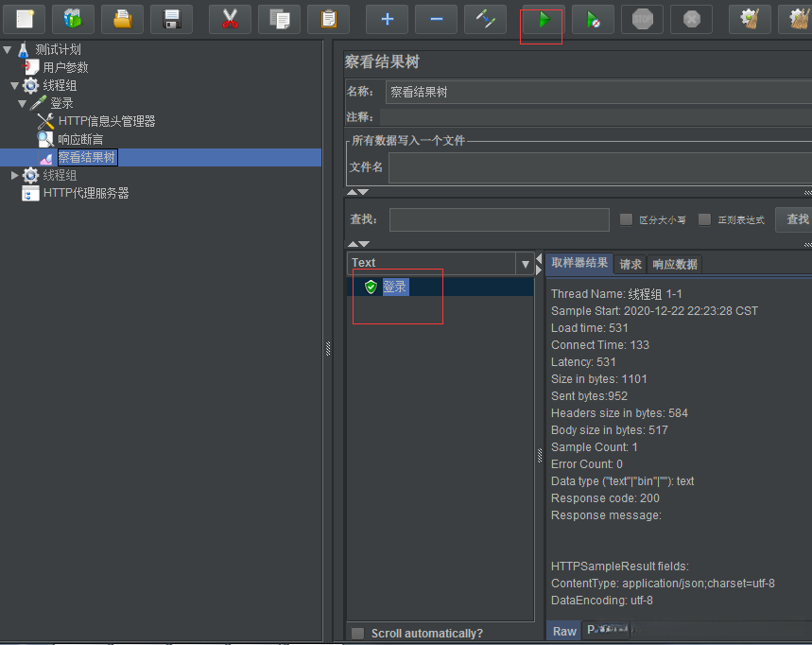Select the 登录 sampler in test tree

tap(61, 104)
